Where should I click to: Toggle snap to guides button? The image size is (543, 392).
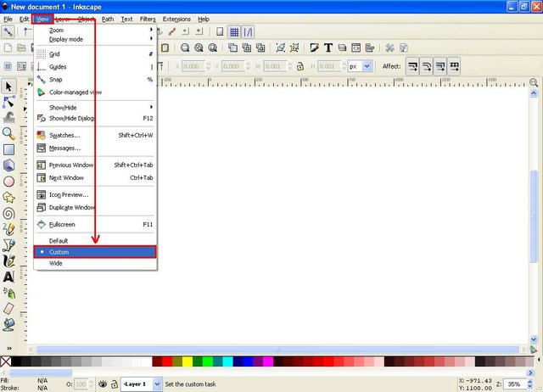tap(249, 32)
